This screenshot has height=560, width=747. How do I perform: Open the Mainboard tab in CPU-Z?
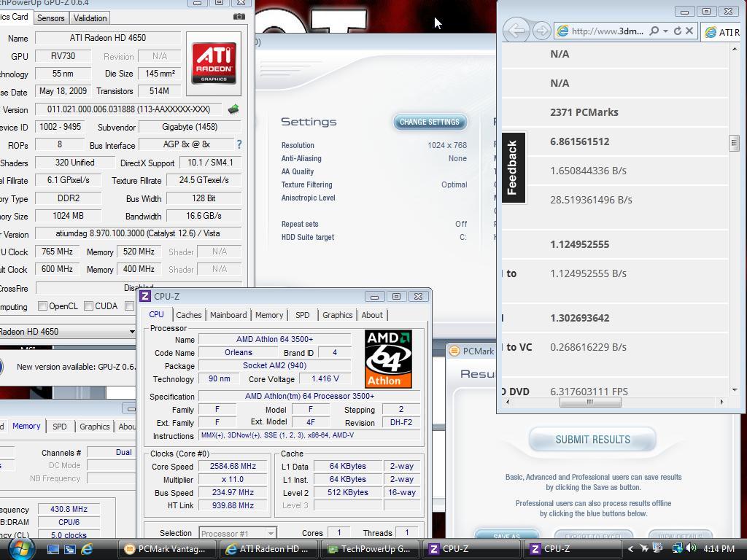[x=228, y=315]
